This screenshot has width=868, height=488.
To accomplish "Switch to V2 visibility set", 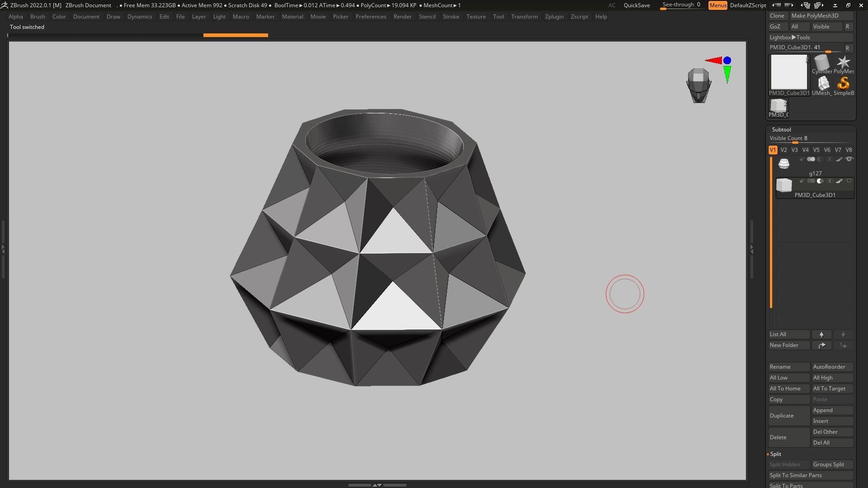I will click(x=783, y=150).
